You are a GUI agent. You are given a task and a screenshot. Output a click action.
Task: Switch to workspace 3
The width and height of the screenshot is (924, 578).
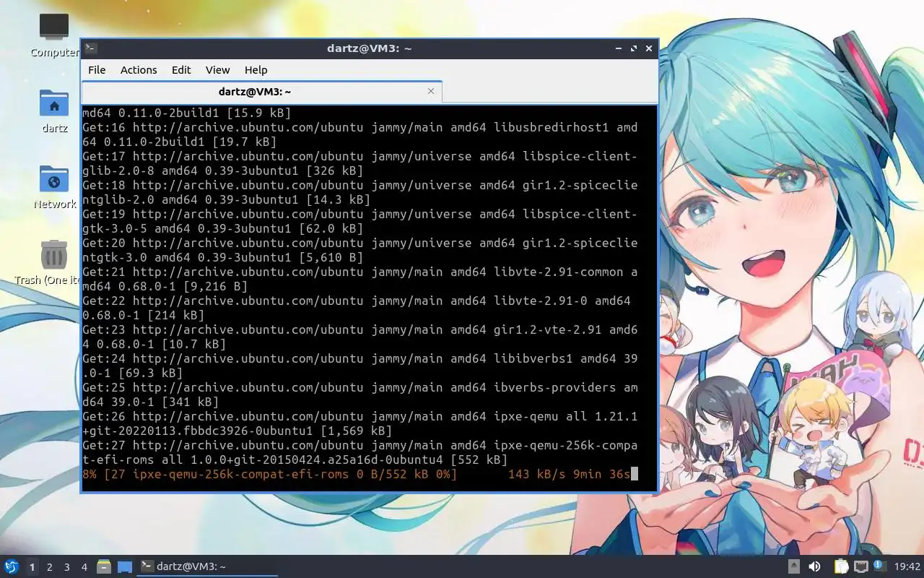click(x=66, y=567)
